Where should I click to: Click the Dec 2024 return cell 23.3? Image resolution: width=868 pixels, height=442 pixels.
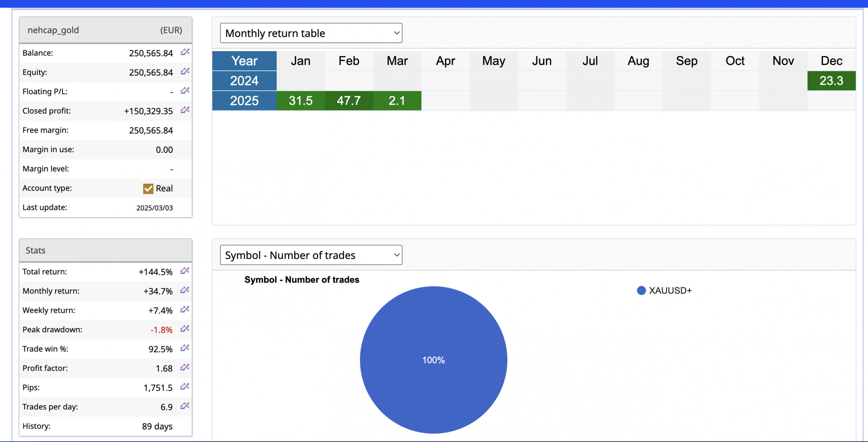[x=831, y=81]
